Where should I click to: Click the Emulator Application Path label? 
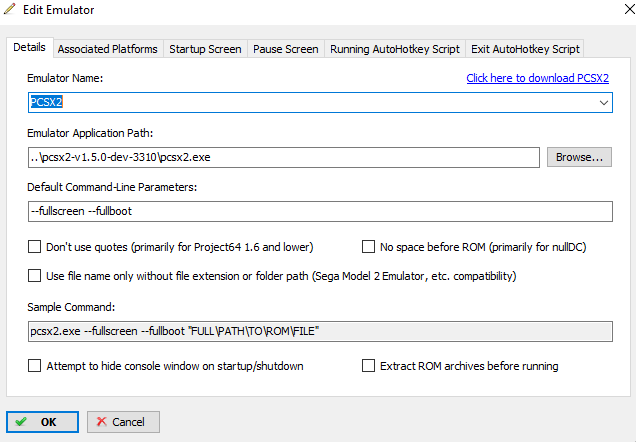pyautogui.click(x=90, y=133)
